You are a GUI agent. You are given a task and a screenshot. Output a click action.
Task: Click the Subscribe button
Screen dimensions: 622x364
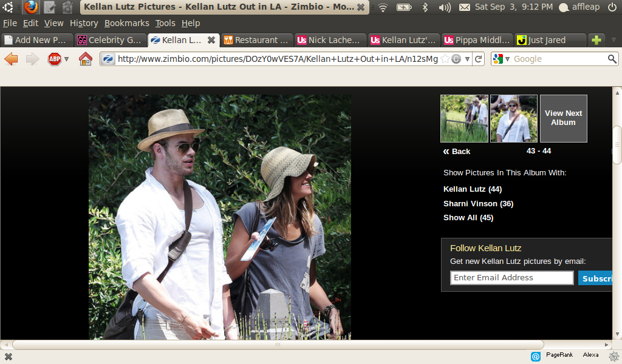(595, 278)
